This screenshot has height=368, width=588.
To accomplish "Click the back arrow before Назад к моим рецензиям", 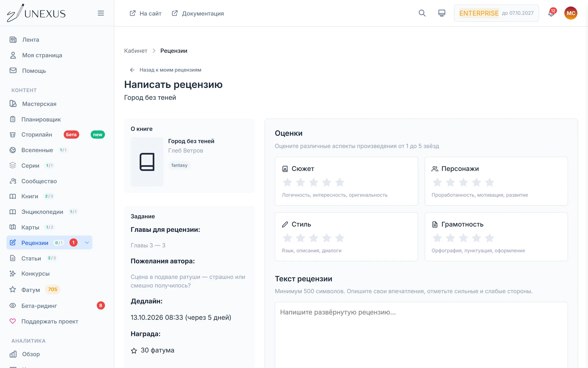I will click(x=132, y=70).
